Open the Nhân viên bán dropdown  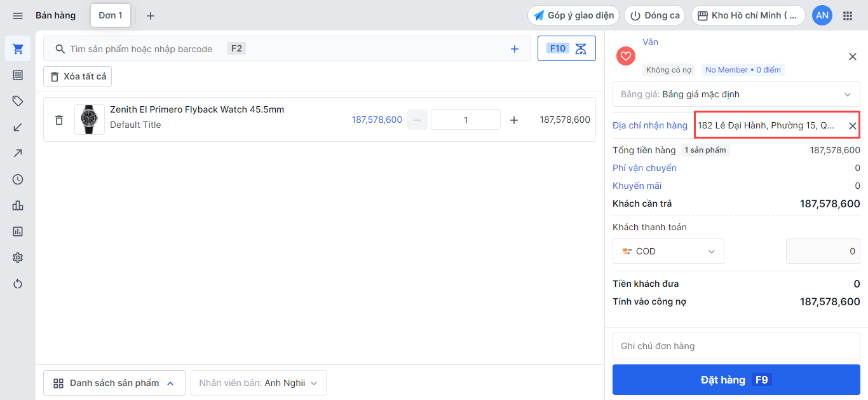pyautogui.click(x=259, y=383)
